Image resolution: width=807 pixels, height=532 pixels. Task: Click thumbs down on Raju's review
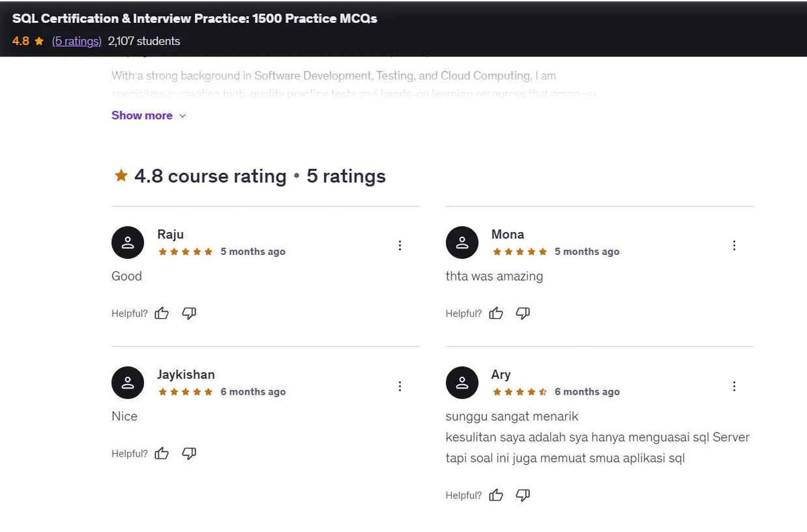189,313
